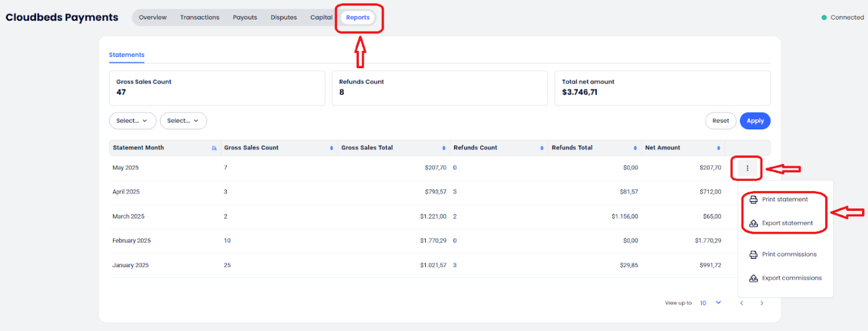
Task: Sort by Statement Month column icon
Action: coord(214,148)
